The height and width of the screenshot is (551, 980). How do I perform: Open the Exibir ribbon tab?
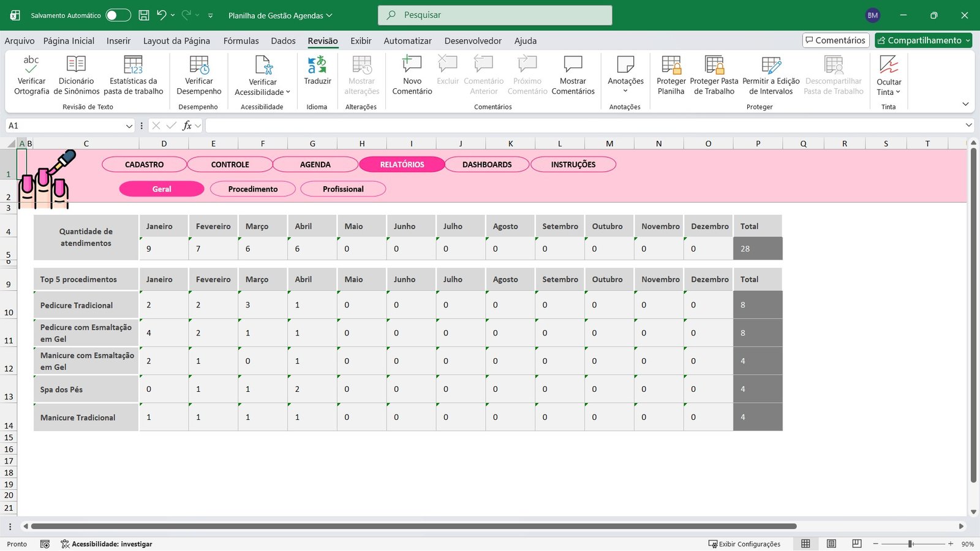361,40
